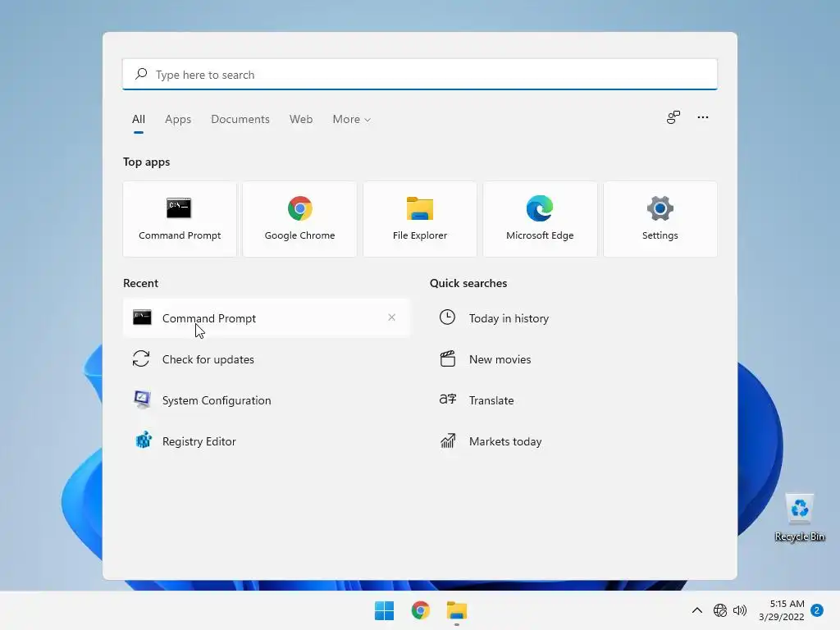Open Check for updates recent item
Screen dimensions: 840x630
click(x=267, y=359)
